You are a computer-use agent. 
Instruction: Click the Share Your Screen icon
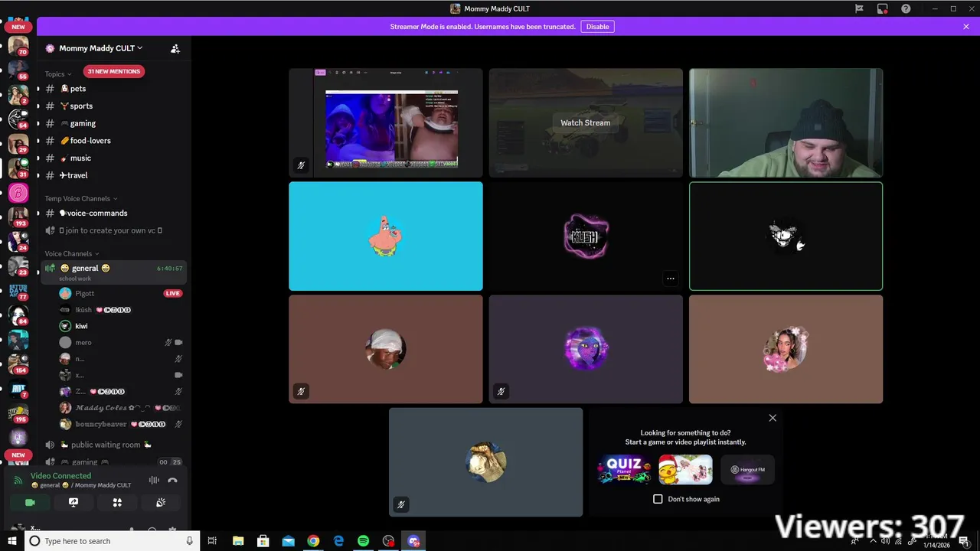[x=73, y=503]
